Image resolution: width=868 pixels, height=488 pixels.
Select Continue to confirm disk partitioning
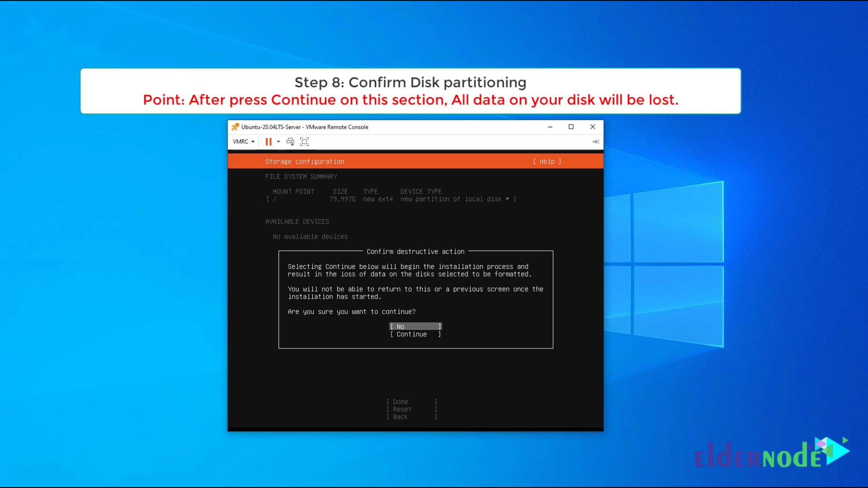(415, 333)
